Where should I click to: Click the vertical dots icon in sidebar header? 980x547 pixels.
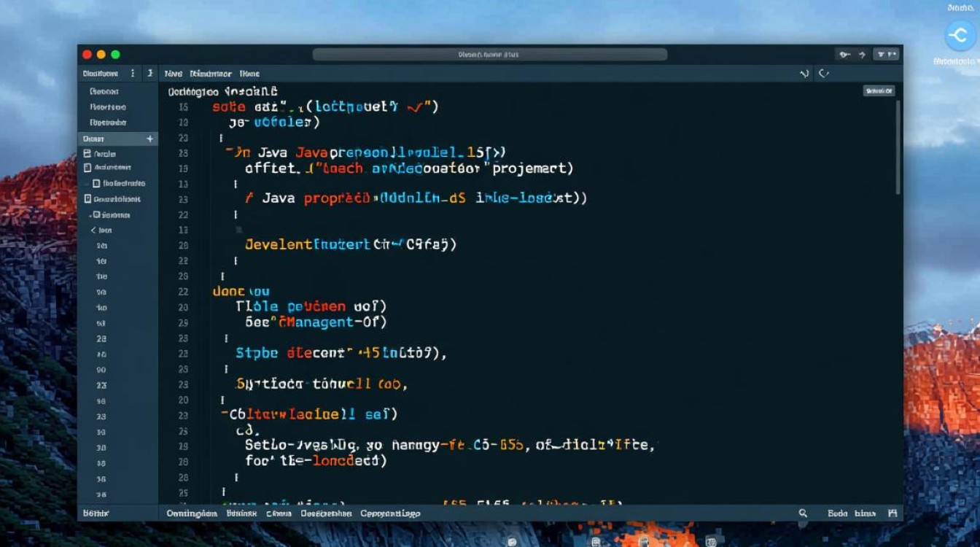pyautogui.click(x=132, y=73)
